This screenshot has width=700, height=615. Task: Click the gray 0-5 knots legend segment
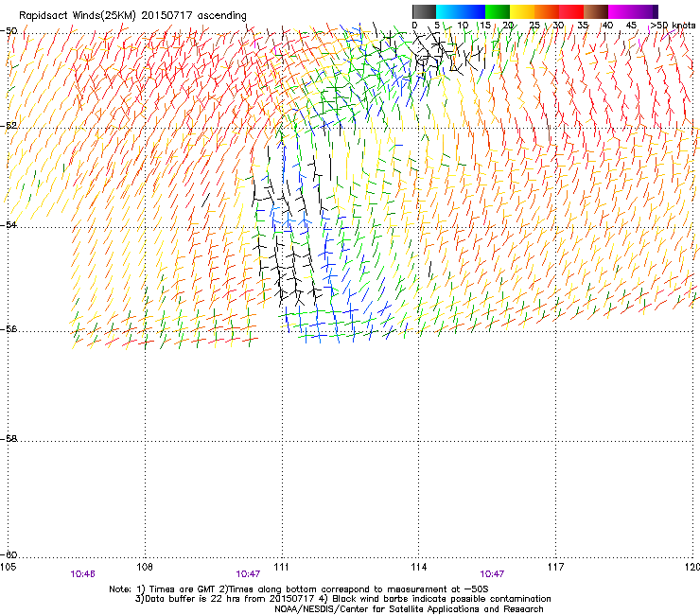[x=424, y=11]
